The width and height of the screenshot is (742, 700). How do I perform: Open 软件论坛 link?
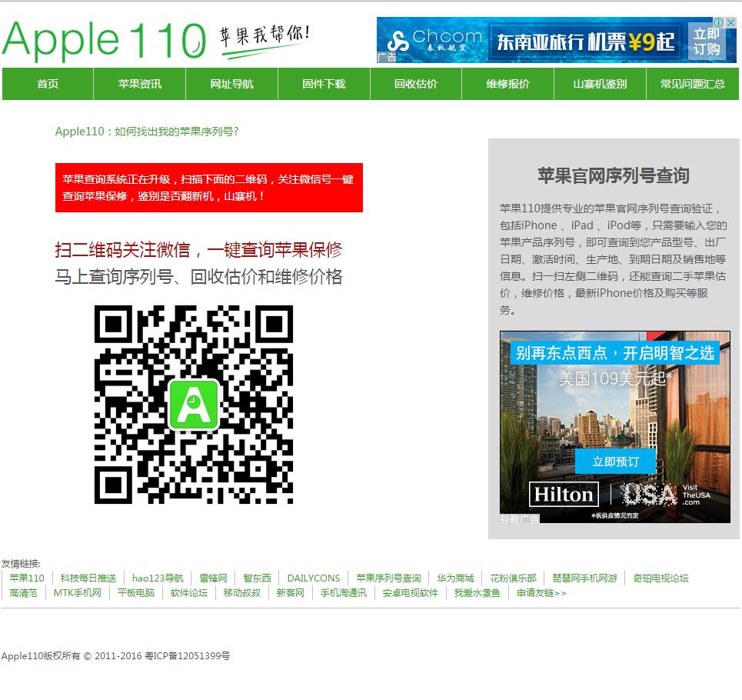(189, 593)
